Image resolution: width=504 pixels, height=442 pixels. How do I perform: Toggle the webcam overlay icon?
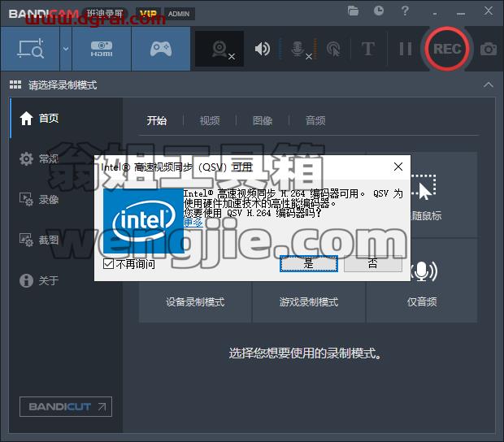pyautogui.click(x=219, y=49)
